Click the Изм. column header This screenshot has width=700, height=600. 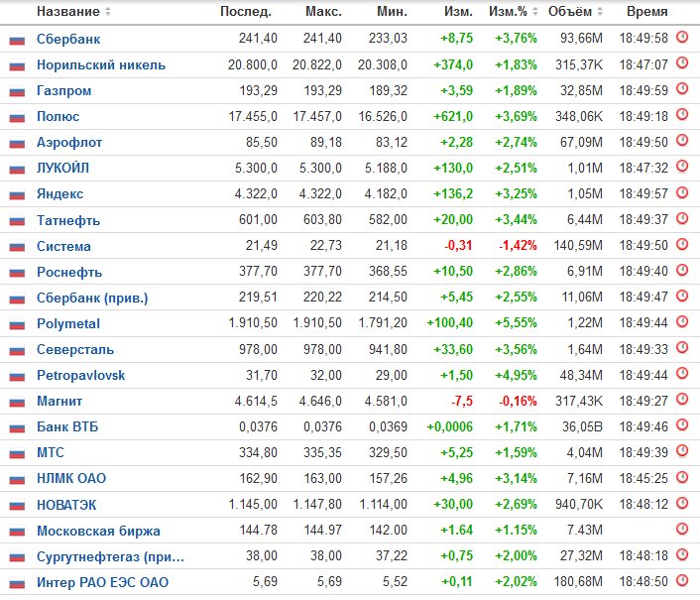click(458, 12)
